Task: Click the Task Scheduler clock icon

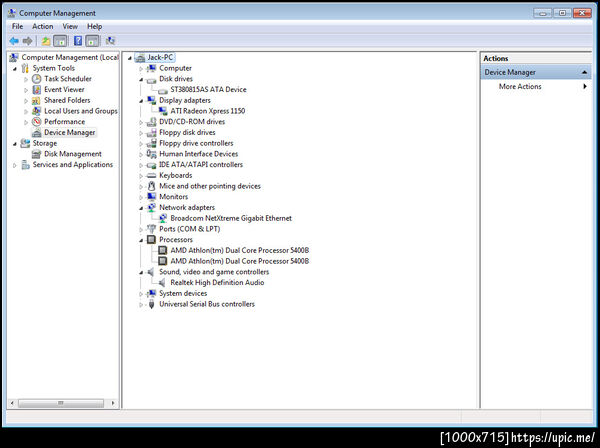Action: 36,79
